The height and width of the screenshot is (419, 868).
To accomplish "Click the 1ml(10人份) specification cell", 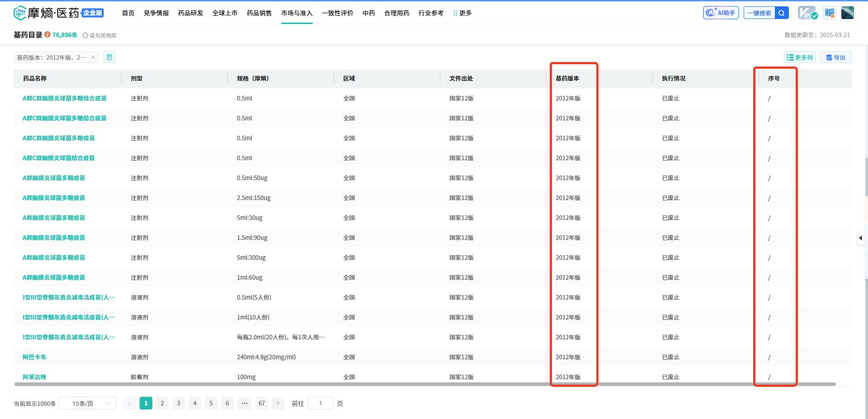I will click(253, 317).
